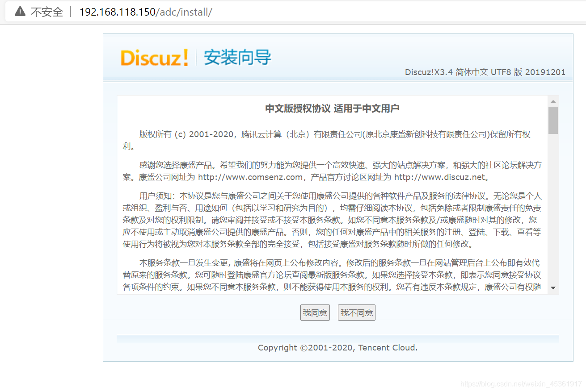Click the license scrollbar up arrow

(x=553, y=101)
